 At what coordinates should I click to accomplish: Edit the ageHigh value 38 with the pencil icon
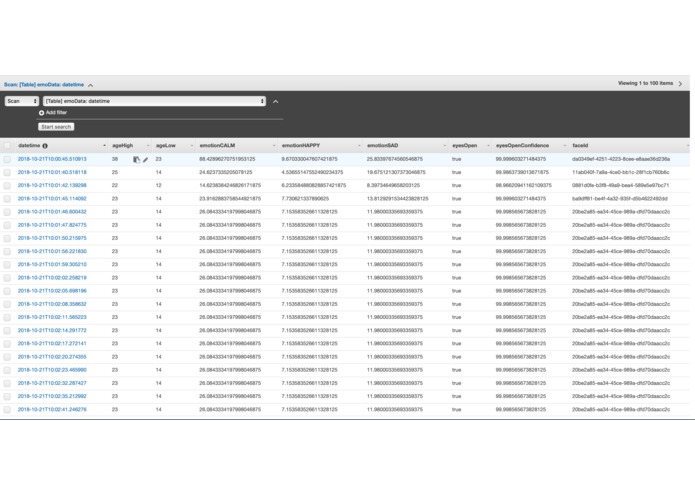click(x=145, y=159)
